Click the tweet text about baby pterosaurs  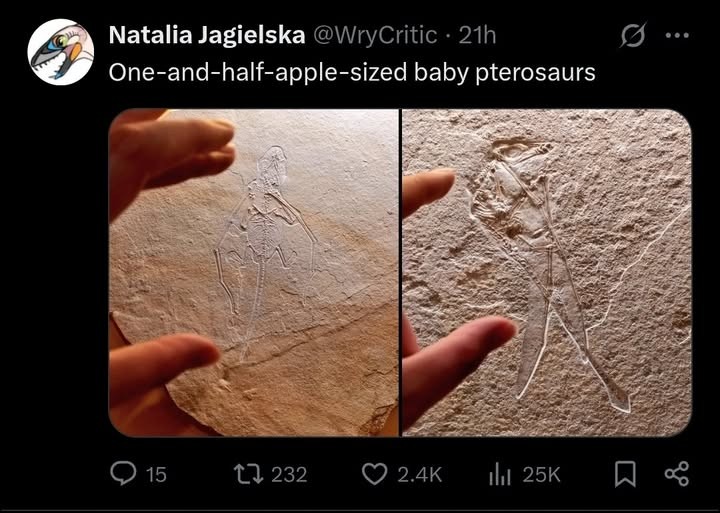[x=351, y=73]
